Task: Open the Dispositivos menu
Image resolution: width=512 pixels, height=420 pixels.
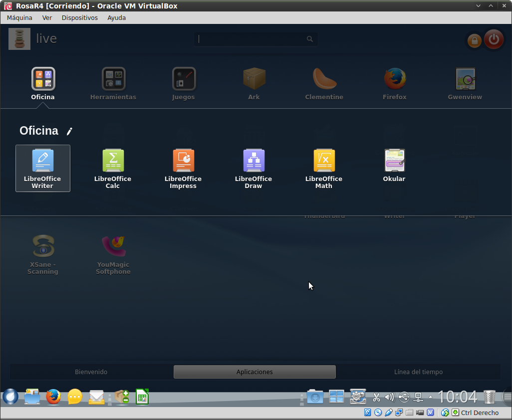Action: (x=79, y=17)
